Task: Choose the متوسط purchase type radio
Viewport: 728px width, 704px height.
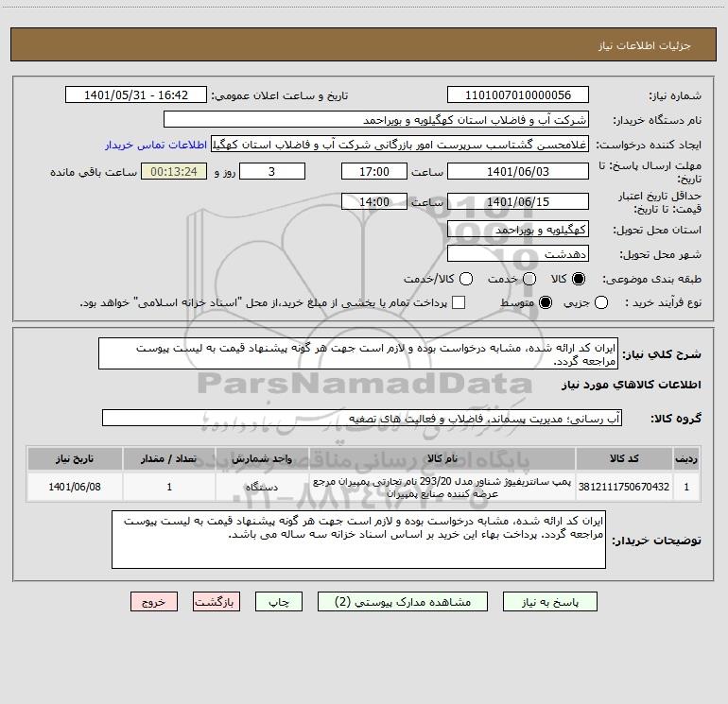Action: point(546,302)
